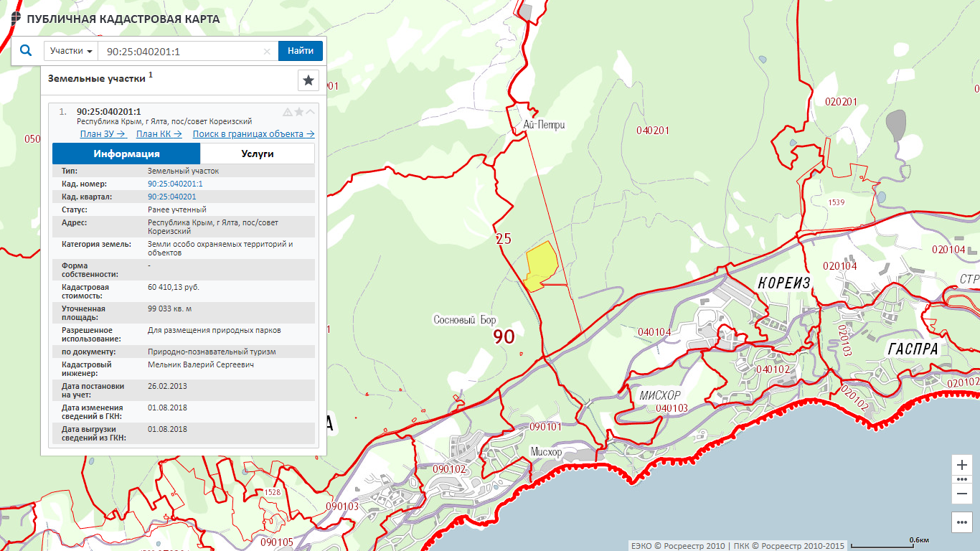Collapse the parcel result card chevron
980x551 pixels.
(311, 112)
